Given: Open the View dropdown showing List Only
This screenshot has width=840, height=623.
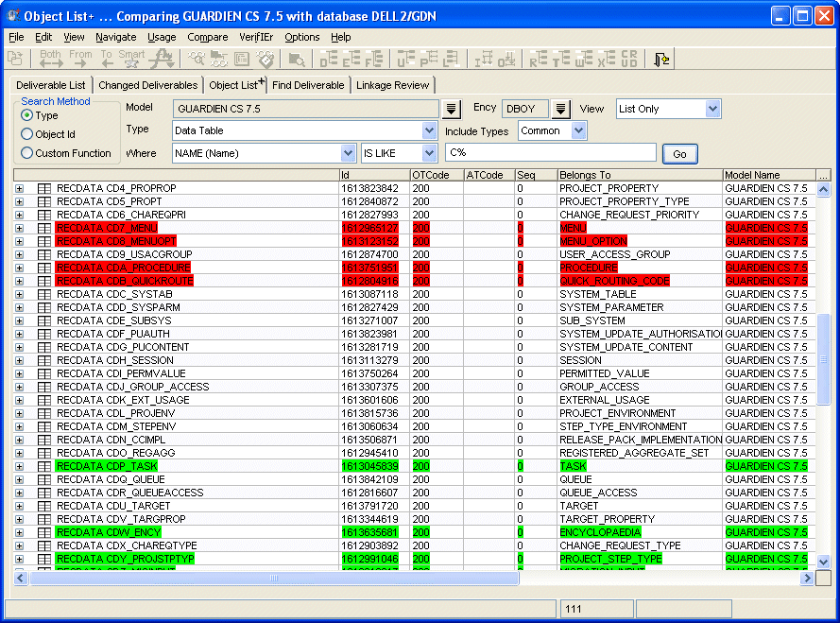Looking at the screenshot, I should pyautogui.click(x=668, y=109).
